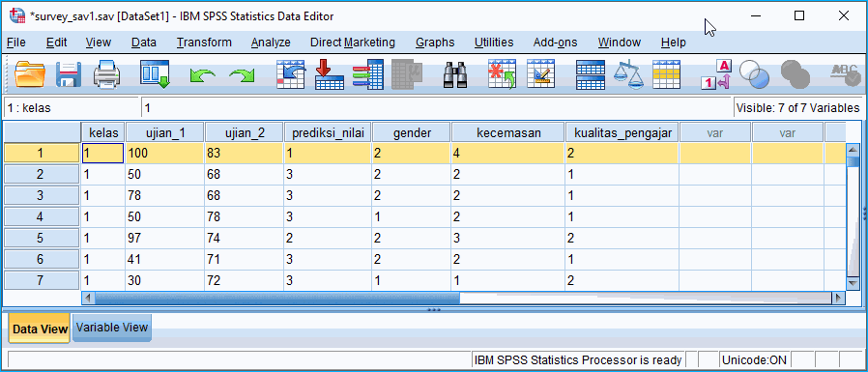The image size is (868, 372).
Task: Toggle Value labels icon
Action: [716, 74]
